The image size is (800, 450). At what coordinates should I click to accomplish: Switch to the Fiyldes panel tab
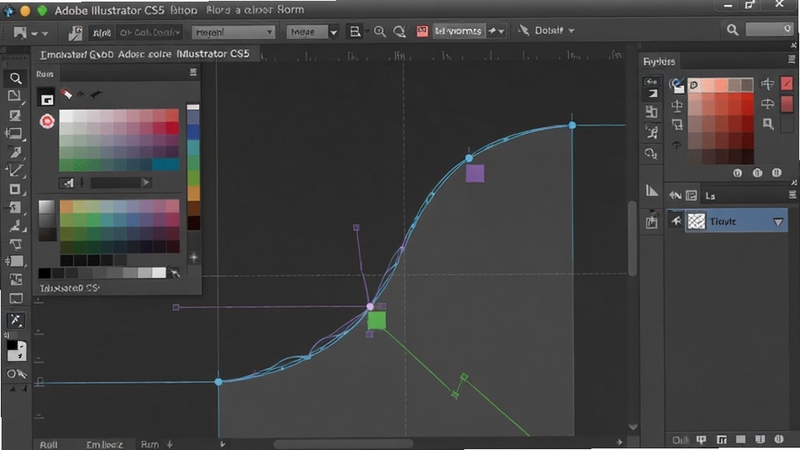[659, 62]
